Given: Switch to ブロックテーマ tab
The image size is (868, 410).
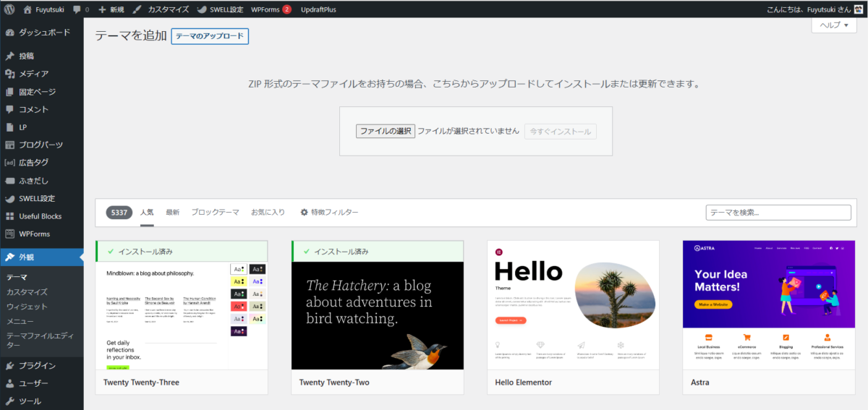Looking at the screenshot, I should point(215,213).
